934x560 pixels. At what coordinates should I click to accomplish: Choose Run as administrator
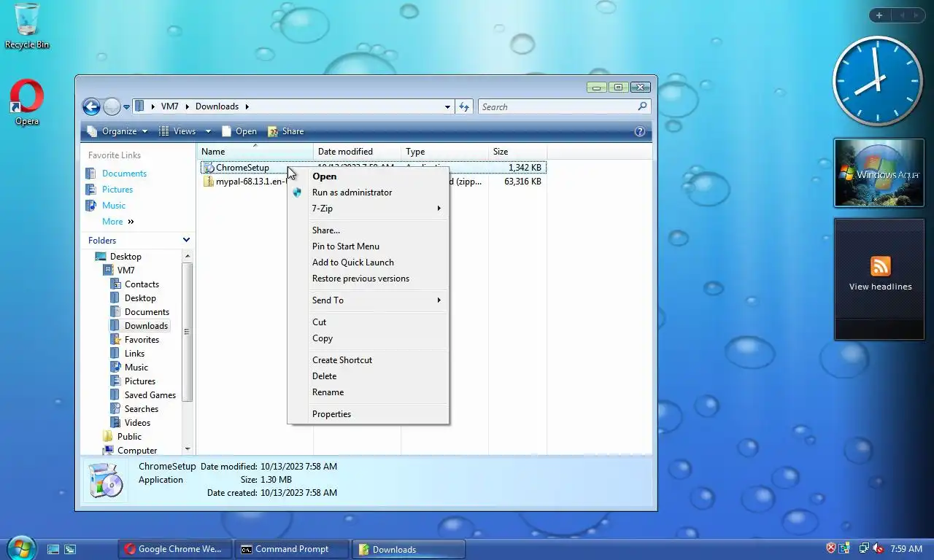(x=368, y=192)
